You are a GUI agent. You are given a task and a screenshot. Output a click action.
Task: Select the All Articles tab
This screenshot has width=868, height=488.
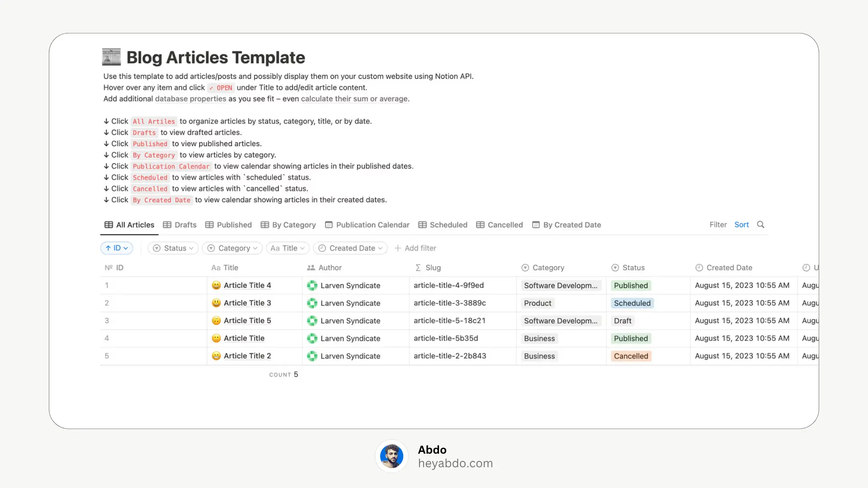[129, 225]
